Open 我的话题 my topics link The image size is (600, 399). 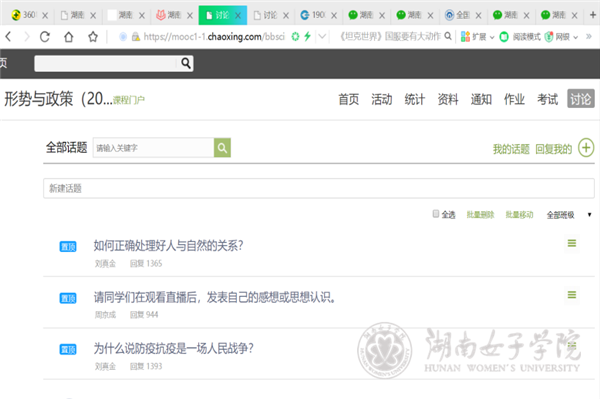click(511, 149)
